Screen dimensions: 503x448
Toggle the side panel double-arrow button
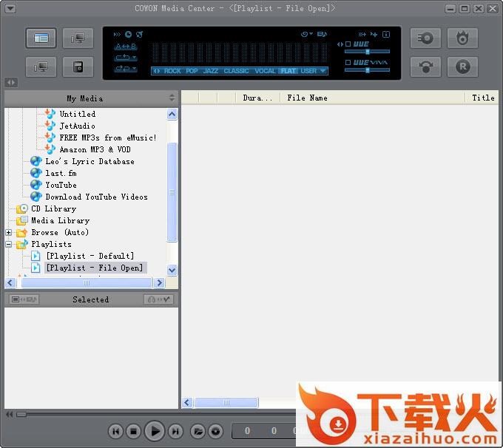point(11,82)
